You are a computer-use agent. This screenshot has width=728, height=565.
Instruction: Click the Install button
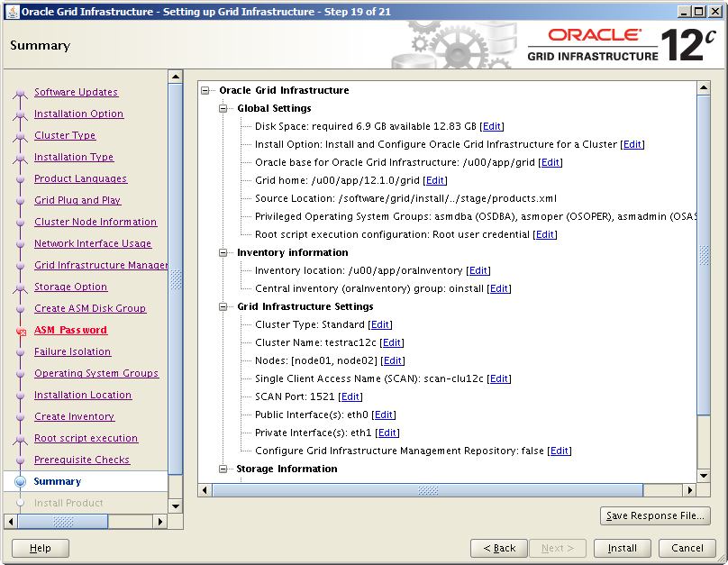pyautogui.click(x=622, y=548)
